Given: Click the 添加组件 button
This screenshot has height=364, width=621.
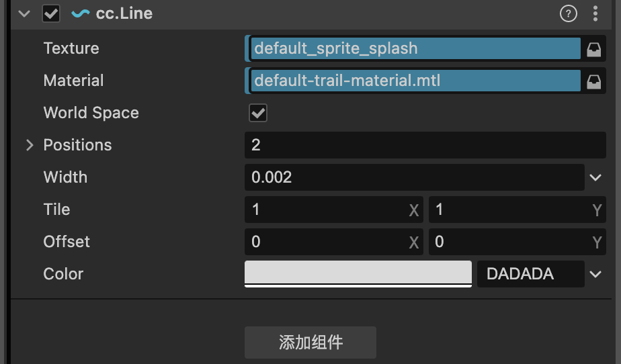Looking at the screenshot, I should tap(310, 343).
